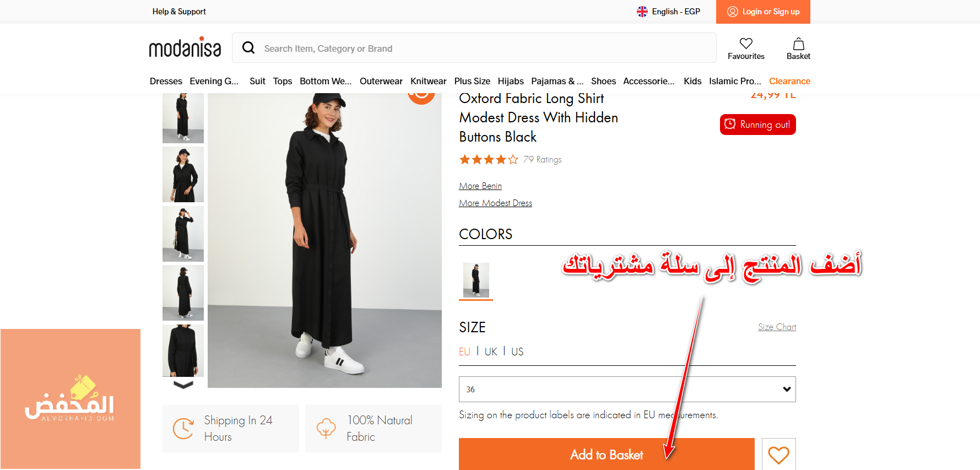The image size is (980, 470).
Task: Open the size 36 dropdown
Action: tap(627, 389)
